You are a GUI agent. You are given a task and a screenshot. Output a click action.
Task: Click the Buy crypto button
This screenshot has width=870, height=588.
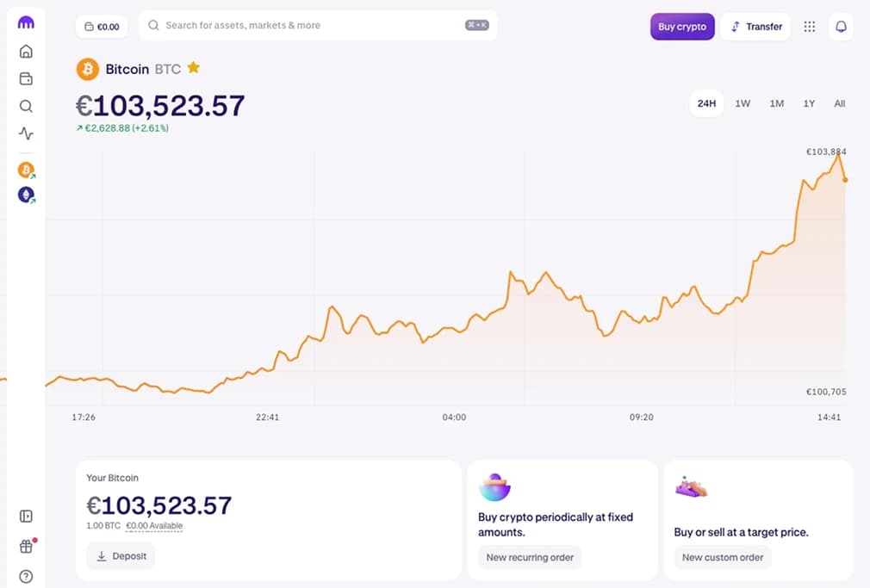(681, 27)
